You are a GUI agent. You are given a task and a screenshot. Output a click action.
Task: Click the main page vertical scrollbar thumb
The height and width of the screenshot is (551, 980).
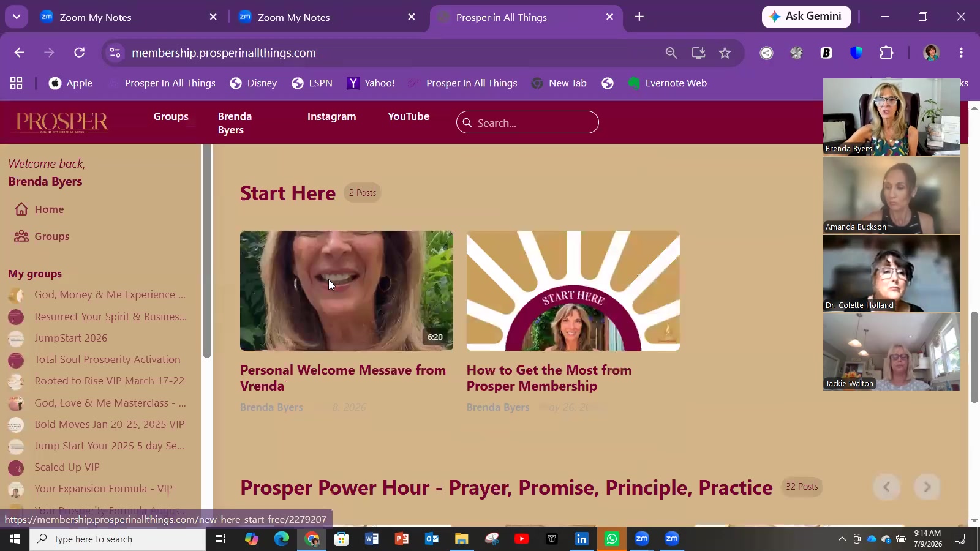(x=974, y=358)
